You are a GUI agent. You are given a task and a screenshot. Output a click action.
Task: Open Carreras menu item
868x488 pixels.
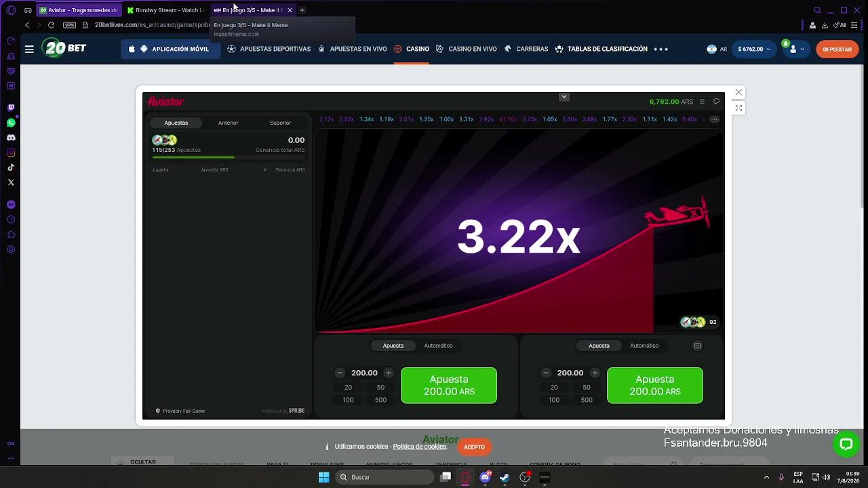[x=526, y=49]
